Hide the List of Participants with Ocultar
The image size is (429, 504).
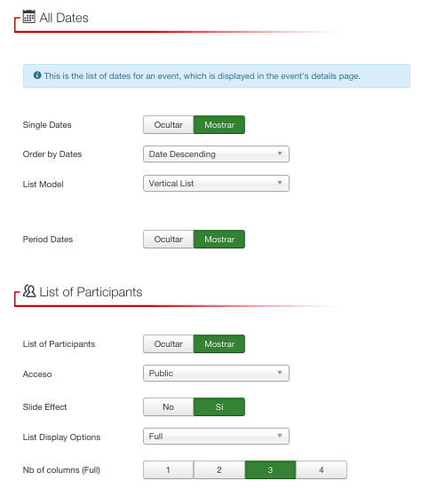click(169, 344)
